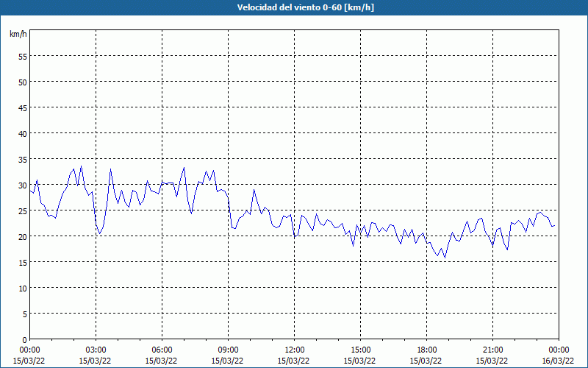The image size is (588, 368).
Task: Click the 10 value on the y-axis
Action: pyautogui.click(x=23, y=288)
